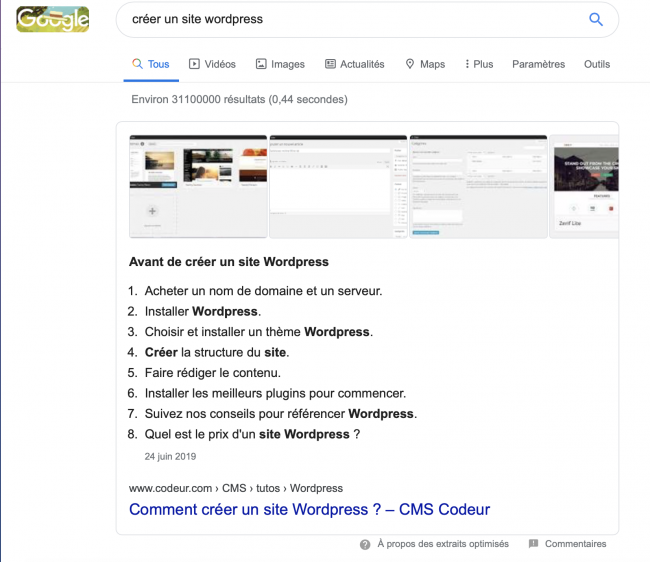This screenshot has width=650, height=562.
Task: Open the Zerif Lite theme thumbnail
Action: [584, 186]
